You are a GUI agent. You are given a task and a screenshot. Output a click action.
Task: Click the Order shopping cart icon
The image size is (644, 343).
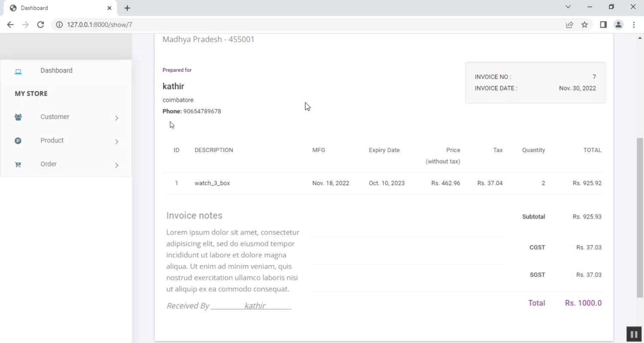click(18, 165)
